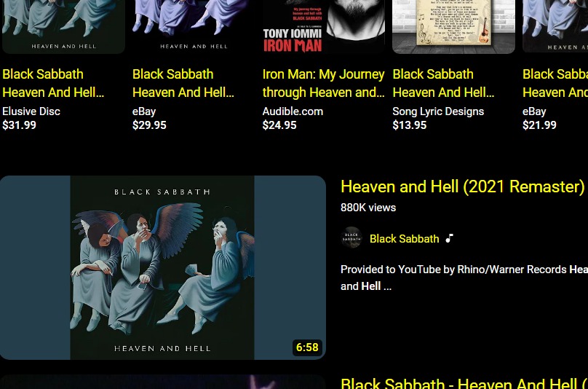Image resolution: width=588 pixels, height=389 pixels.
Task: Click the Tony Iommi Iron Man book cover
Action: (323, 27)
